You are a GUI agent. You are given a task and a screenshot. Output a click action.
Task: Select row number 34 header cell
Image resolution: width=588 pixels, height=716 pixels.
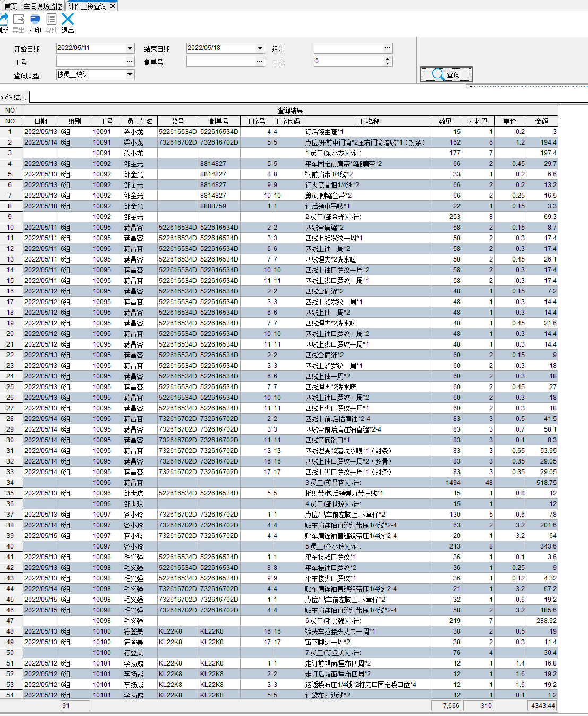click(11, 483)
